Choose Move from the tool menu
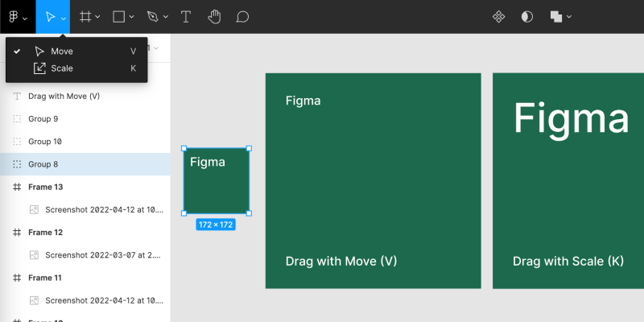644x322 pixels. 76,52
